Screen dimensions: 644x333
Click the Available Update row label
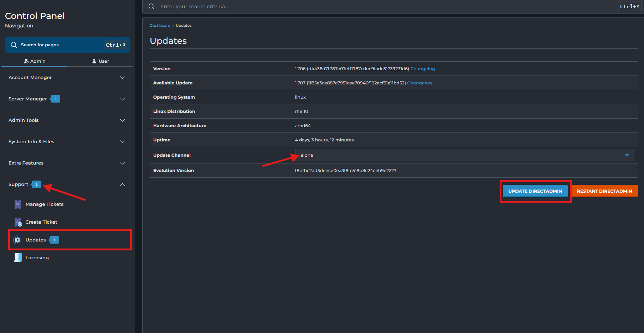pos(173,83)
